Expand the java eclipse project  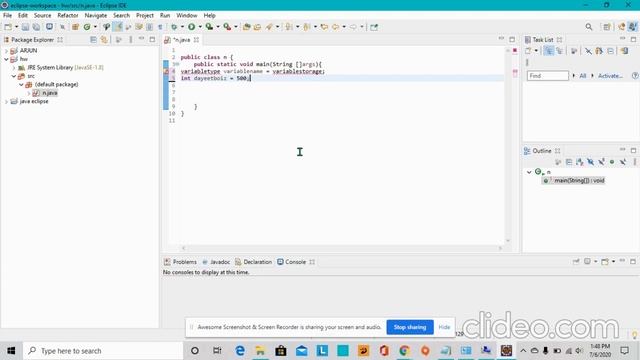pos(7,102)
